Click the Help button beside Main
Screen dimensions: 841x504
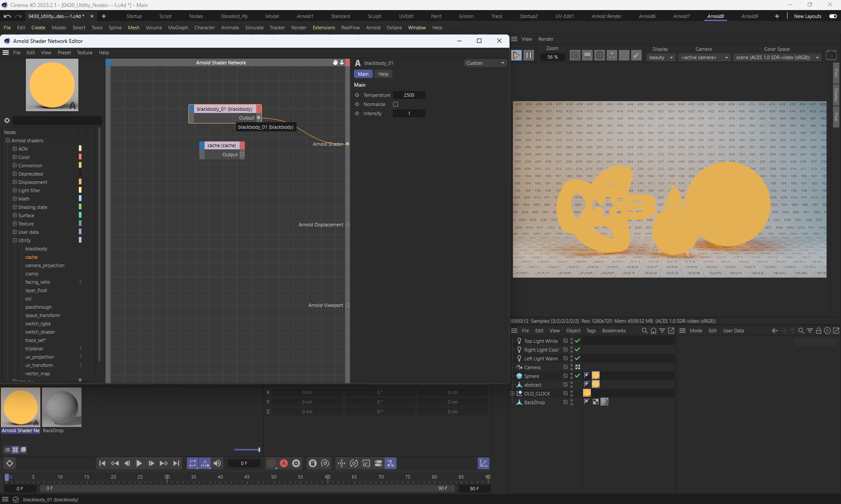(383, 74)
